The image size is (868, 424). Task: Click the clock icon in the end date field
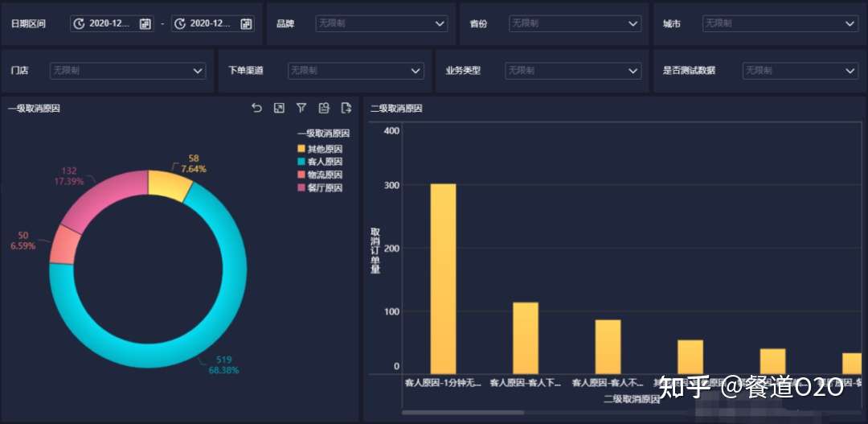pos(180,23)
